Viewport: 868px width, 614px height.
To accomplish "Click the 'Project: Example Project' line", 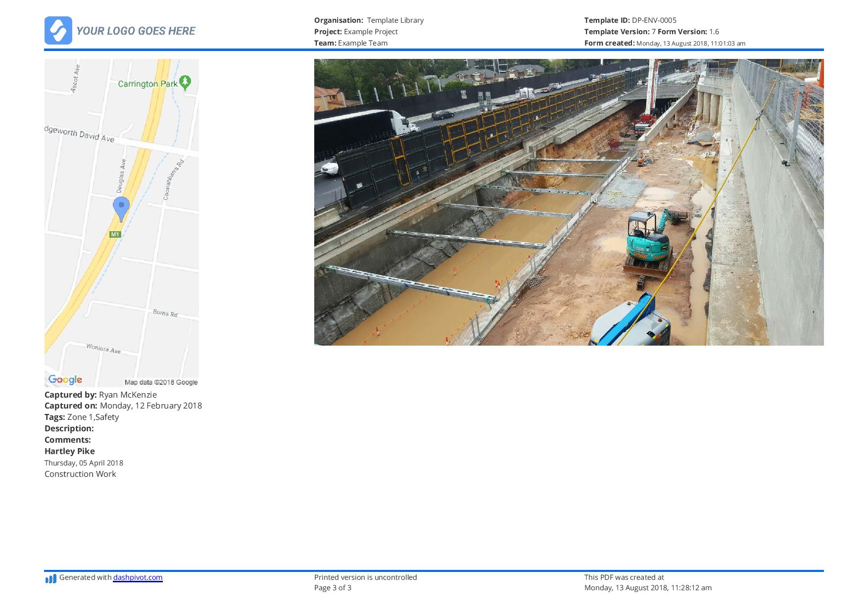I will tap(356, 32).
